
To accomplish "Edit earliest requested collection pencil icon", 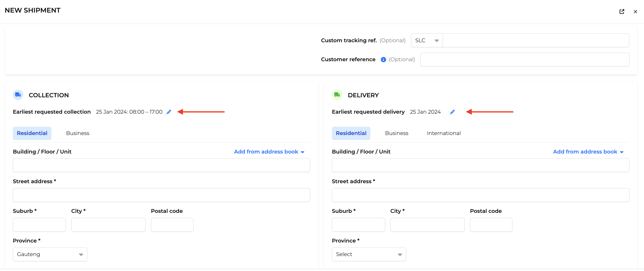I will pos(169,112).
